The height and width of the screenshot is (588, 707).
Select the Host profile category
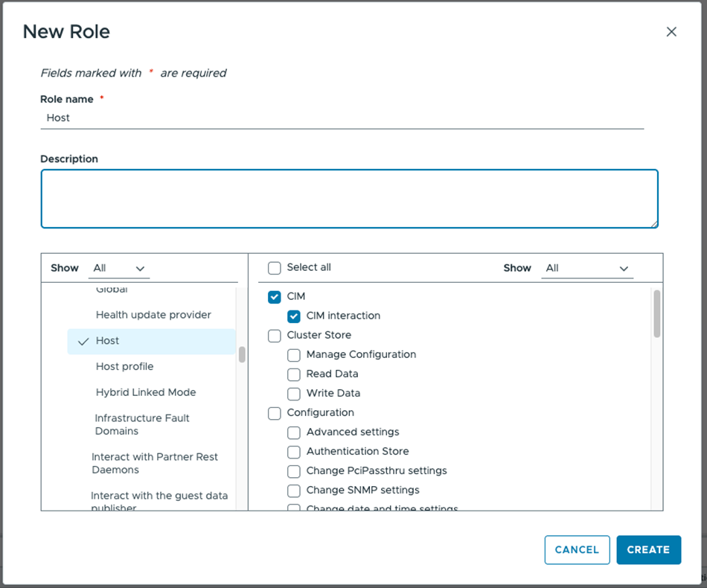tap(125, 367)
